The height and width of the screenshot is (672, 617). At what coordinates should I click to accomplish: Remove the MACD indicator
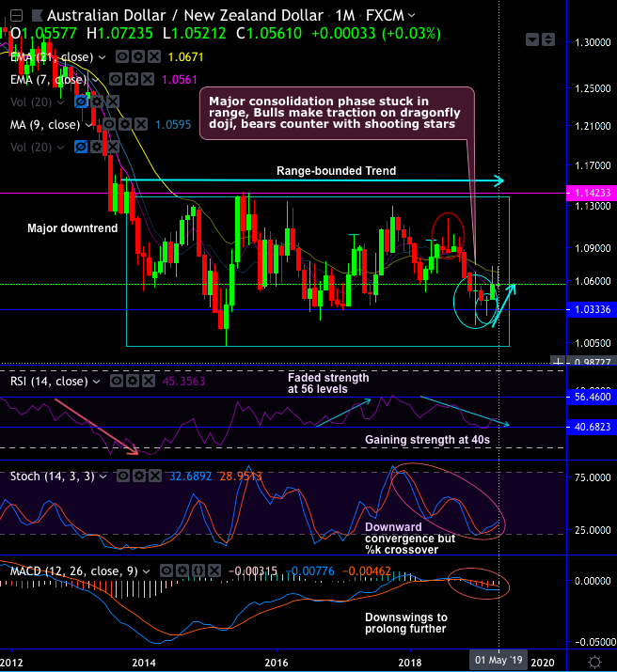tap(214, 570)
